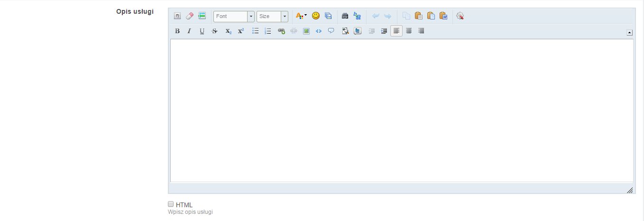The height and width of the screenshot is (221, 644).
Task: Enable the HTML checkbox
Action: [171, 204]
